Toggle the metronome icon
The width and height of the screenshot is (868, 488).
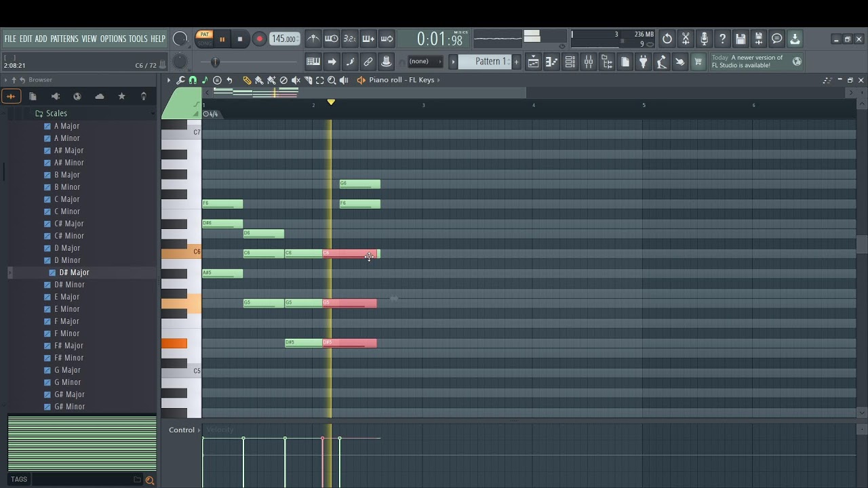(313, 39)
